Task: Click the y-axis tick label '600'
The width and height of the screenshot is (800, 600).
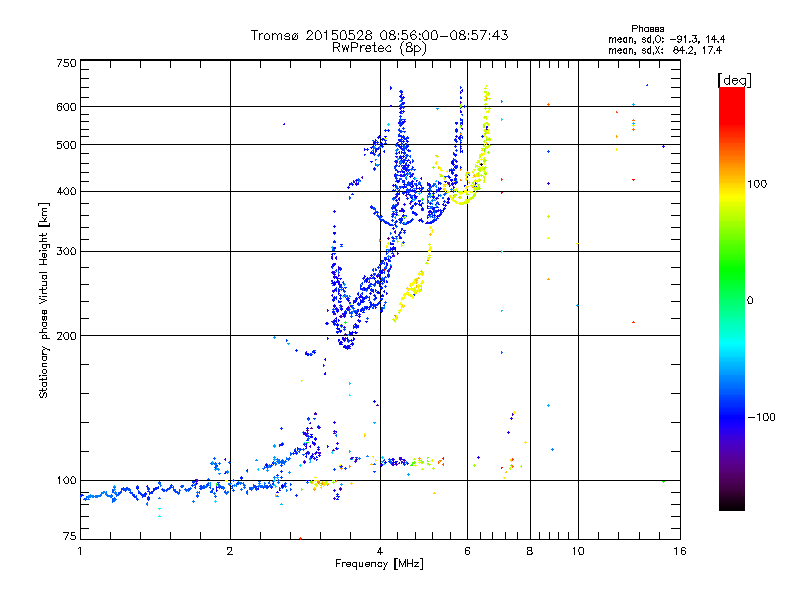Action: point(66,107)
